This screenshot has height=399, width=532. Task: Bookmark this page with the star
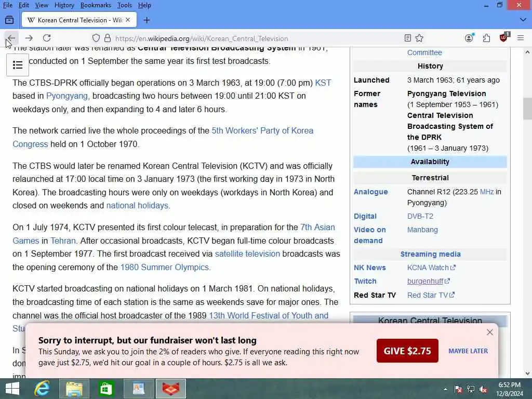click(x=419, y=38)
